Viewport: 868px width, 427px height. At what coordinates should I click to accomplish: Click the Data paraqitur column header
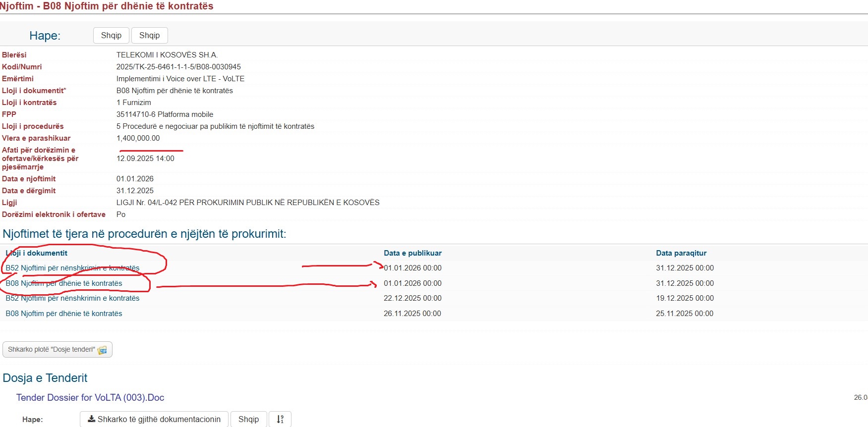coord(681,253)
